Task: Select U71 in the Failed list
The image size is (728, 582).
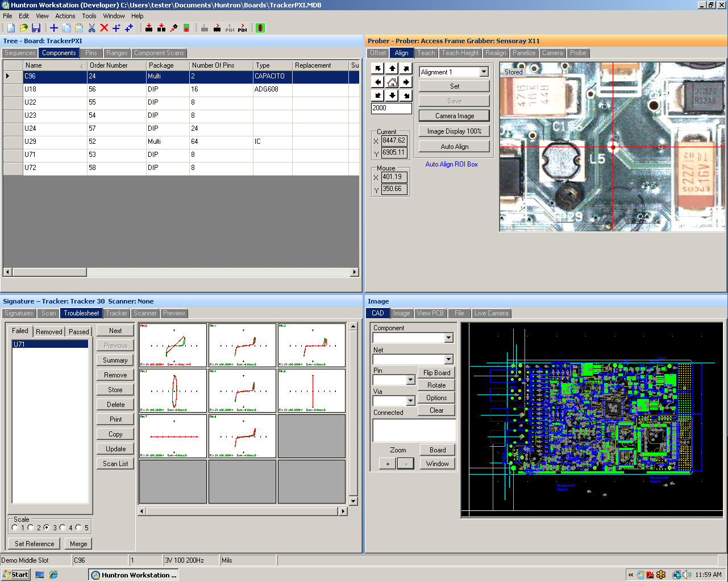Action: [x=50, y=344]
